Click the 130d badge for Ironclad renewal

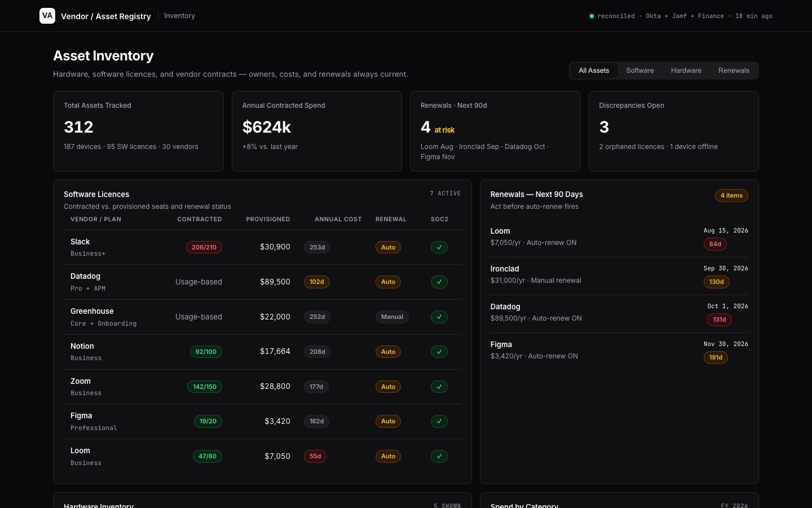click(717, 282)
